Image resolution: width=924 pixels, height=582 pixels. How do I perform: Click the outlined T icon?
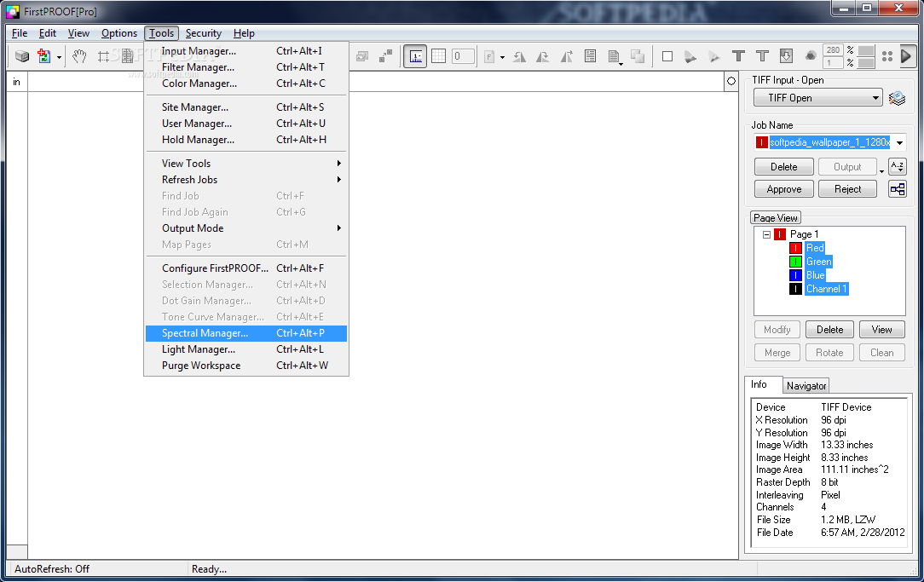(x=762, y=56)
